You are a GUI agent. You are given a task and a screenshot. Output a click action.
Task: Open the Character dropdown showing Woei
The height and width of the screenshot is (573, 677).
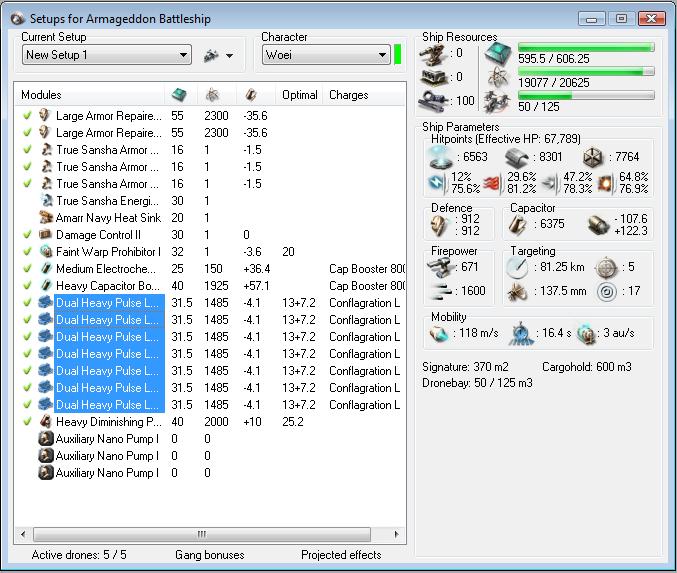coord(326,55)
